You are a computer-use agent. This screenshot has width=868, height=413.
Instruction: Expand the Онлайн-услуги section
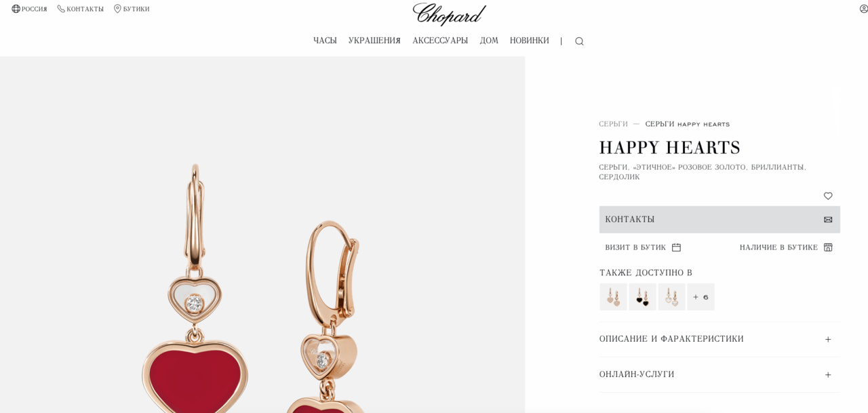719,374
